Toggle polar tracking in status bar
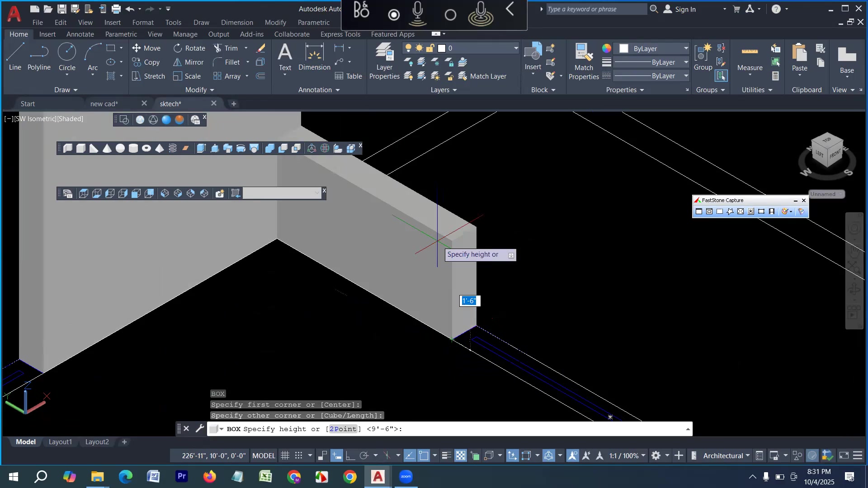 click(364, 455)
